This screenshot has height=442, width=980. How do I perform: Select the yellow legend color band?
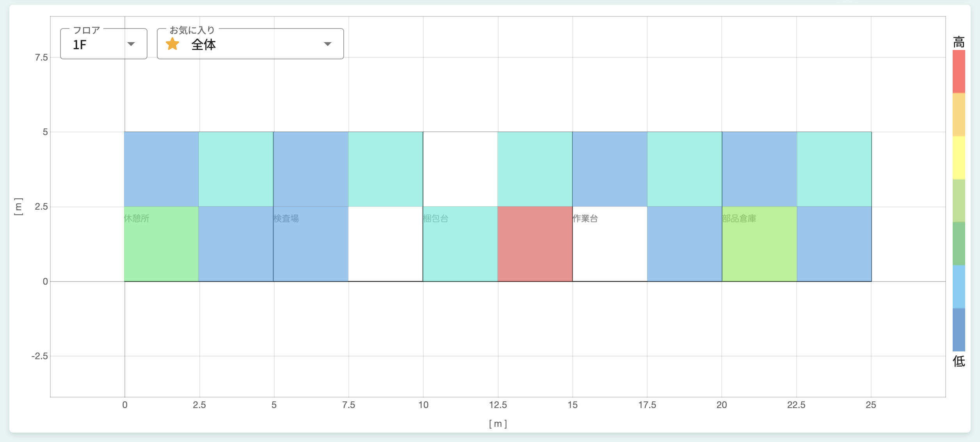pos(959,158)
